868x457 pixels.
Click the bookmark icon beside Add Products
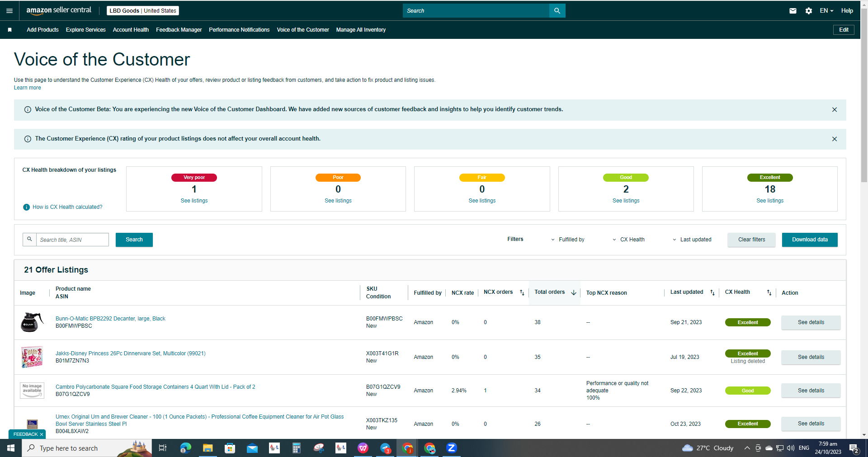pos(9,30)
